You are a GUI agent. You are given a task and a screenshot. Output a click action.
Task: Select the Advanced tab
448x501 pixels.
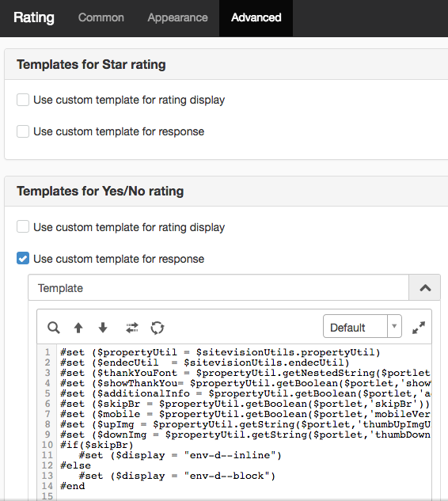[x=256, y=17]
